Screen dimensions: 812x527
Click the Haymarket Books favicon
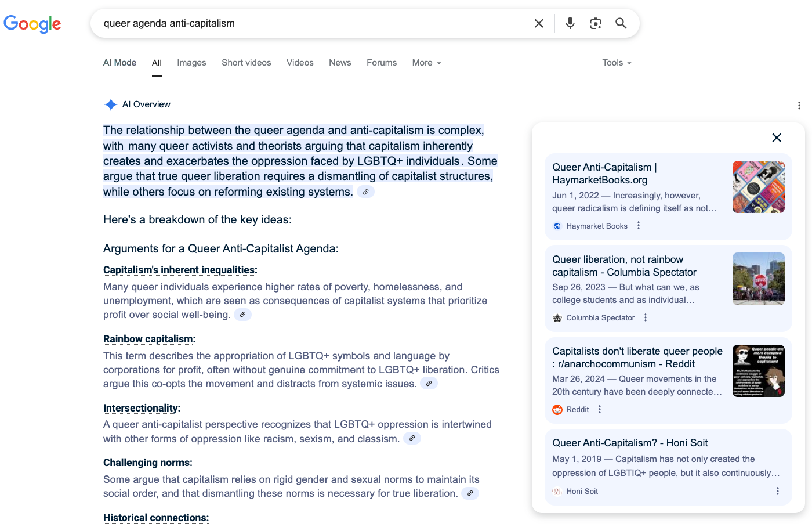click(557, 226)
